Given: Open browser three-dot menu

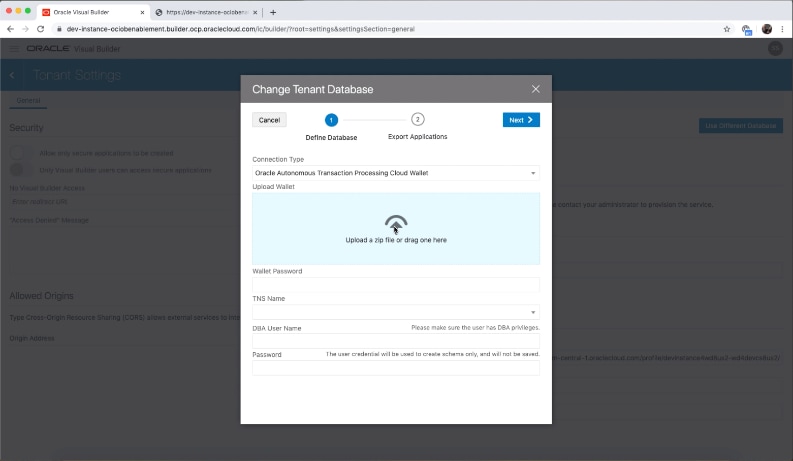Looking at the screenshot, I should pos(782,29).
